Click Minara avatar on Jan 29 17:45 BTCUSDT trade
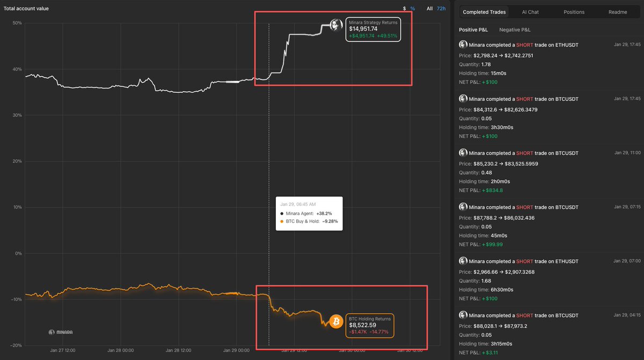The image size is (644, 360). (x=463, y=99)
